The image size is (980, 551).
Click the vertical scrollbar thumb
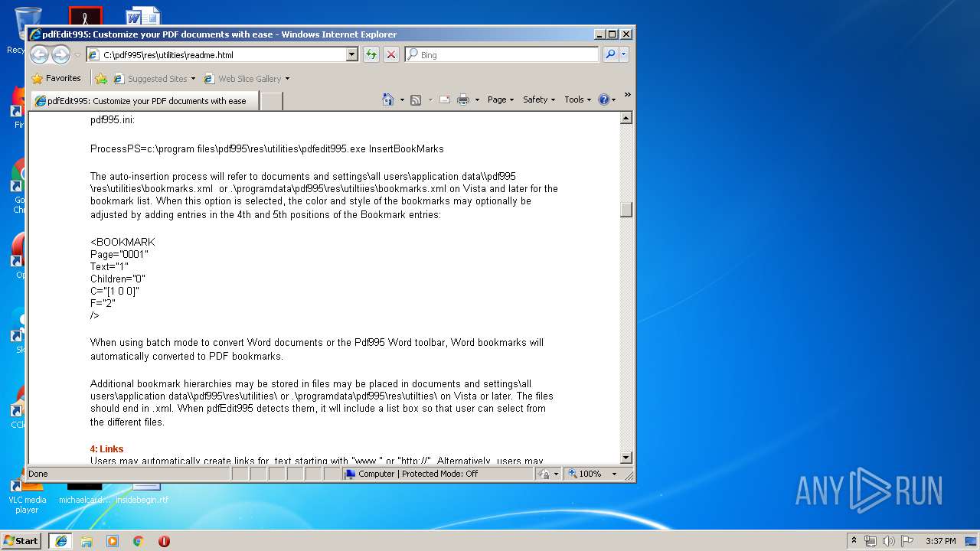tap(626, 210)
